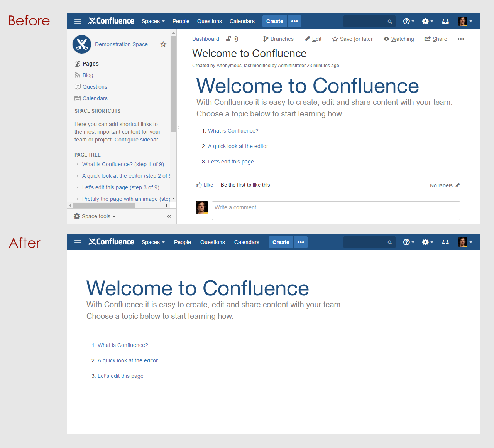494x448 pixels.
Task: Open notifications tray in After header
Action: point(445,242)
